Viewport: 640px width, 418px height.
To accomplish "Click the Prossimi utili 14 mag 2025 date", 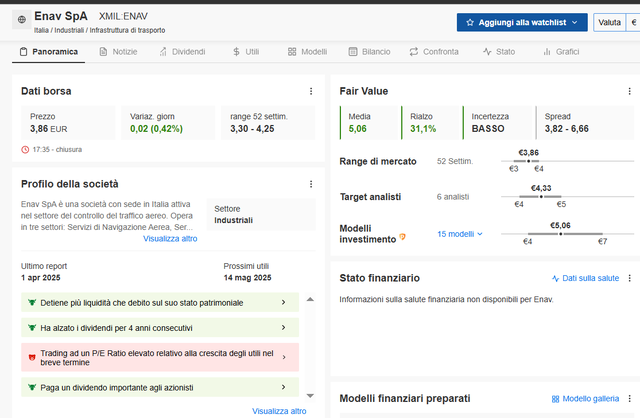I will tap(247, 278).
